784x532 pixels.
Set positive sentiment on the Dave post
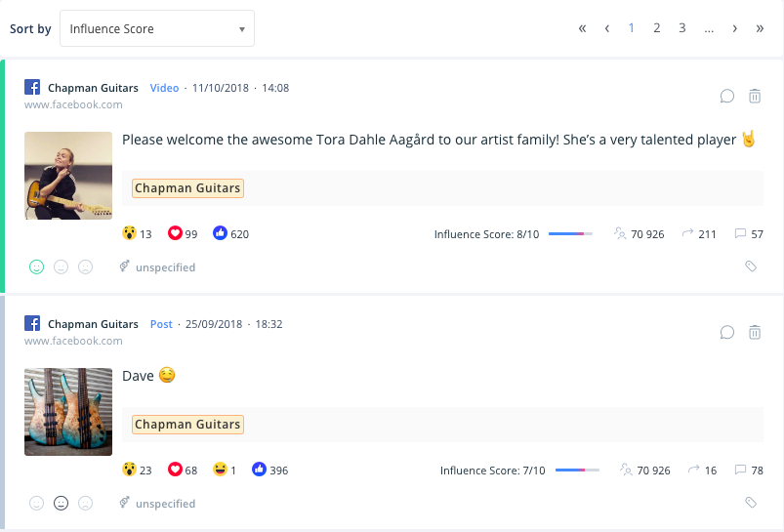coord(36,504)
